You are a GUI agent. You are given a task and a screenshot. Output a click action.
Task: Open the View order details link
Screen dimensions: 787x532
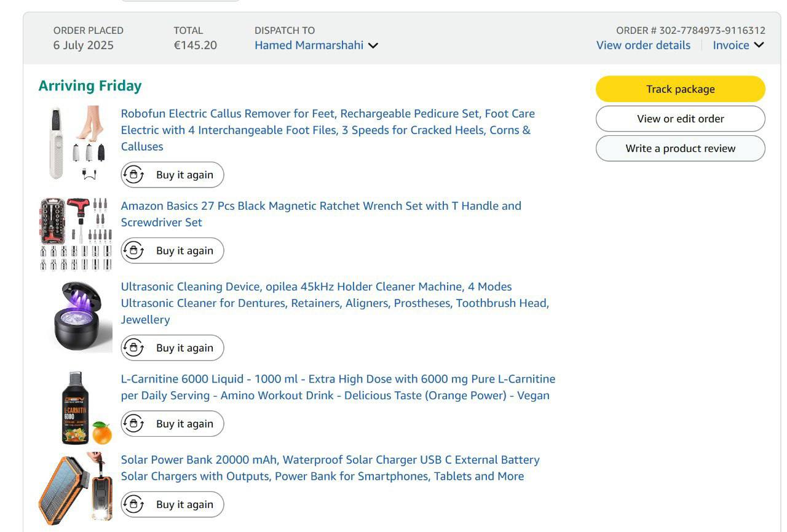(643, 46)
